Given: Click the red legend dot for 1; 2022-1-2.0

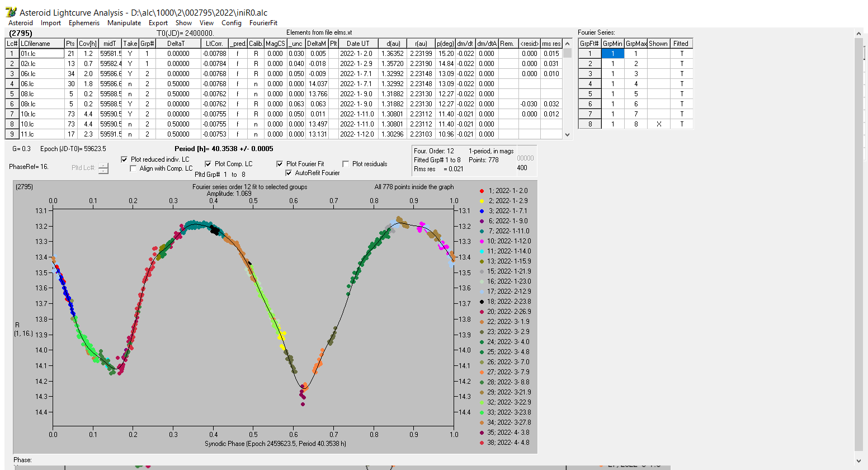Looking at the screenshot, I should pos(482,191).
